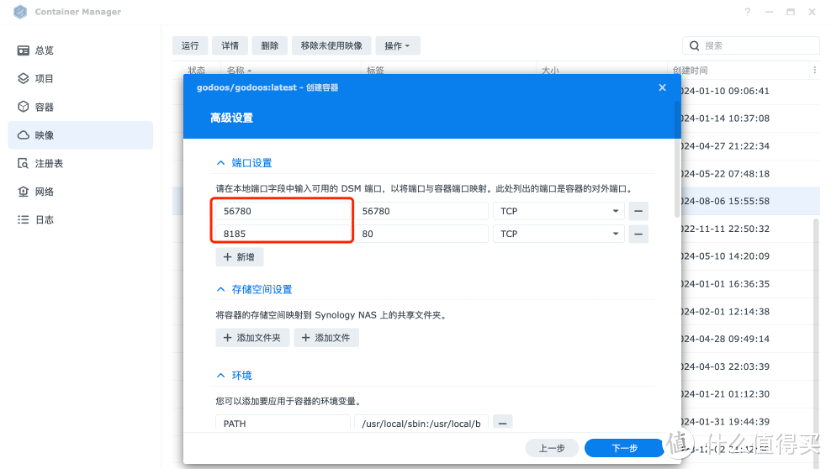832x470 pixels.
Task: Select row created 24-01-10 09:06:41
Action: (750, 91)
